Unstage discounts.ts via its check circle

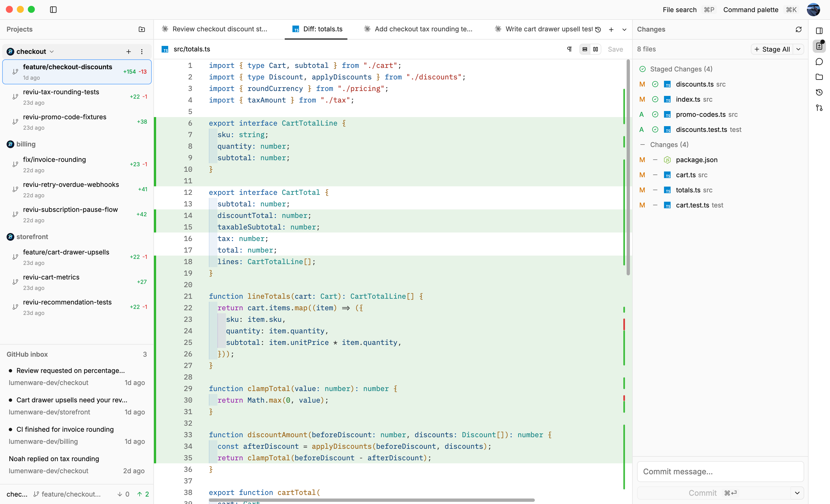(x=655, y=84)
